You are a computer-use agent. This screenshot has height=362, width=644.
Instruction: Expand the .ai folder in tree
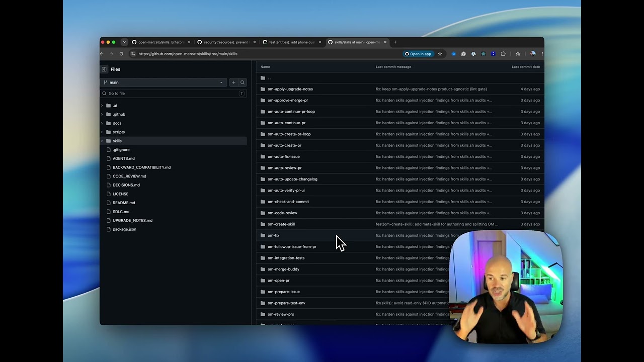coord(102,106)
